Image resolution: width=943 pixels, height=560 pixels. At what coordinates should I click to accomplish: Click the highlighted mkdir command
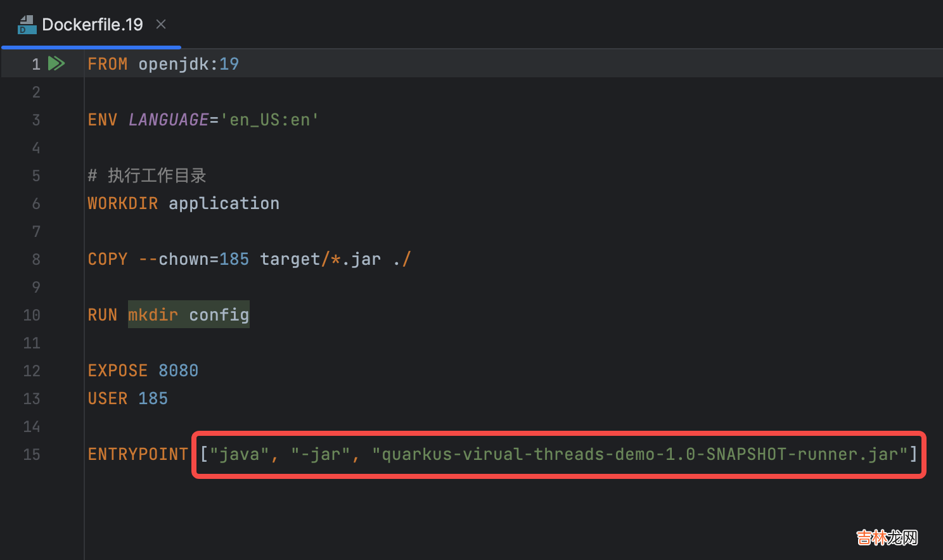[153, 315]
